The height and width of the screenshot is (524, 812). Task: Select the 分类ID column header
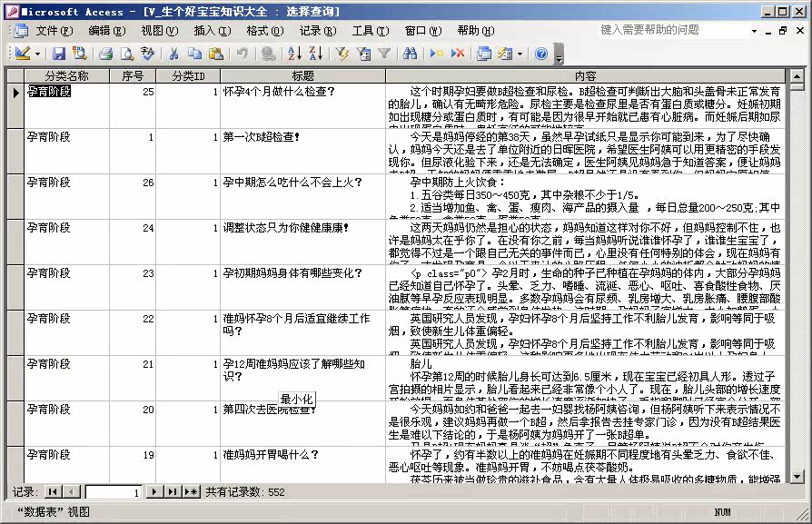click(188, 76)
